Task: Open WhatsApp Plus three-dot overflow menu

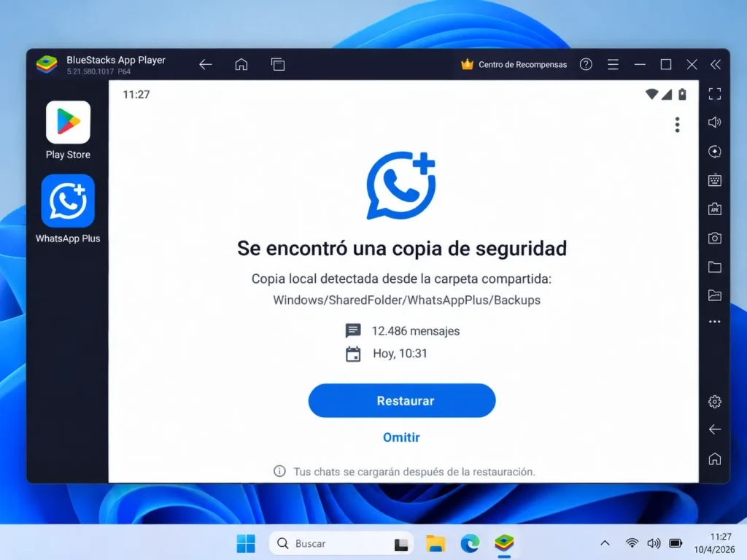Action: coord(678,125)
